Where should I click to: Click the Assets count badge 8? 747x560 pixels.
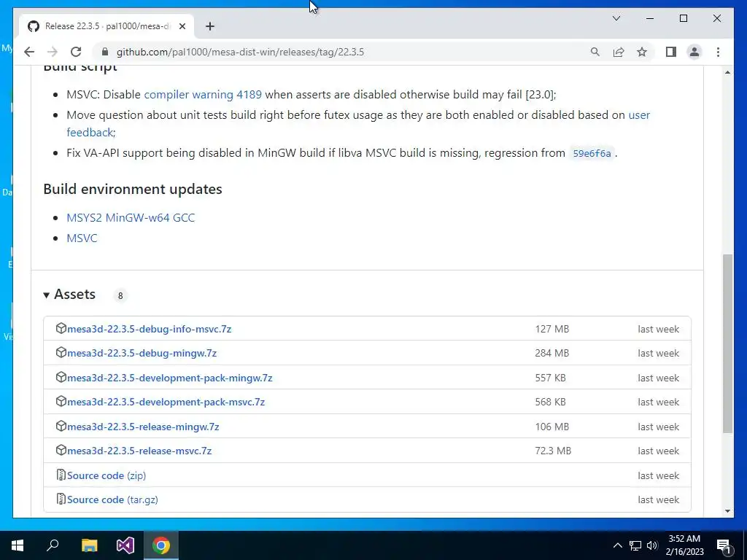[x=120, y=296]
